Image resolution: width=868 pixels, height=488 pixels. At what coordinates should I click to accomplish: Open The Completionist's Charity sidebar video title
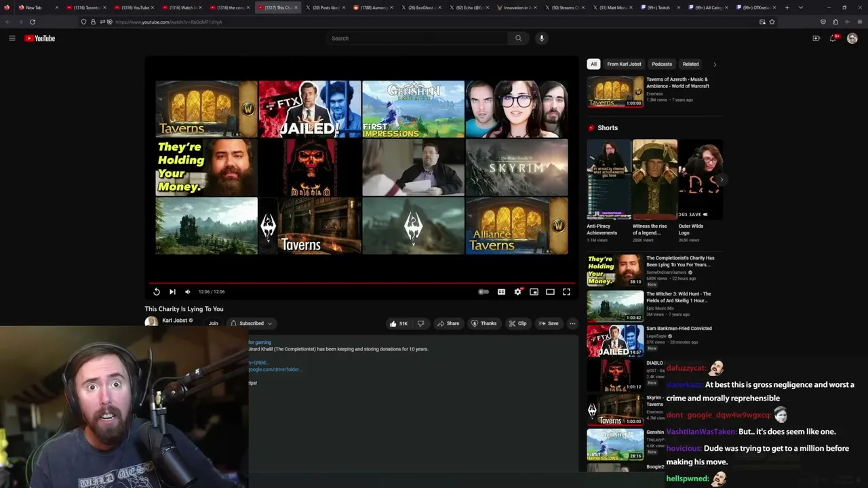coord(680,261)
